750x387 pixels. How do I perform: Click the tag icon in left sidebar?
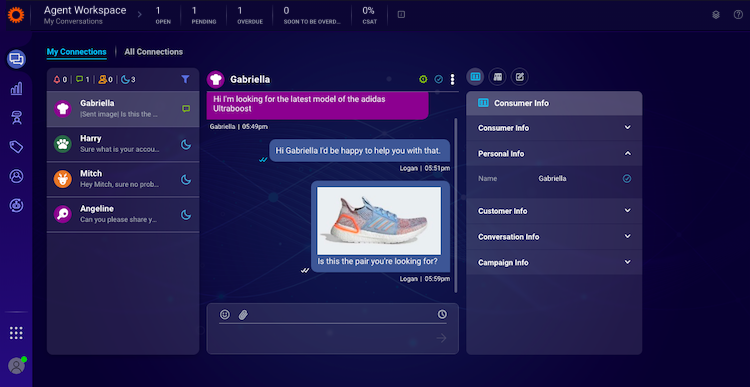(17, 147)
